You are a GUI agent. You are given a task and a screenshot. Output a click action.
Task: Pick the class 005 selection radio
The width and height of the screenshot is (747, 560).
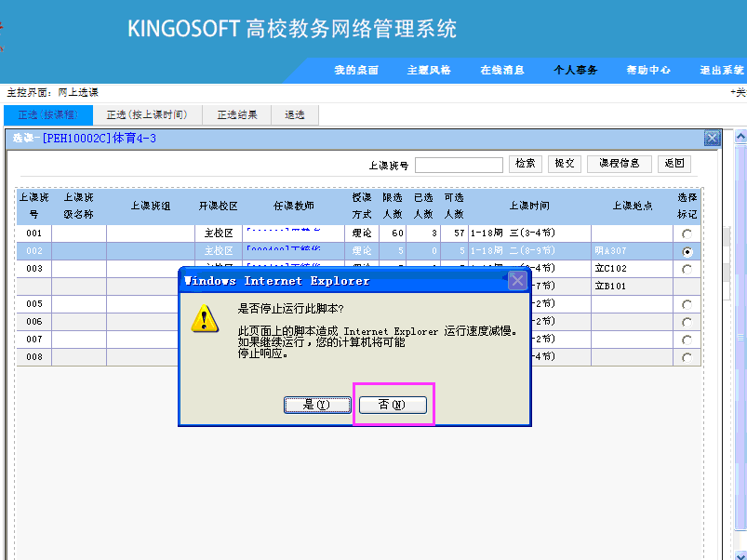[x=687, y=304]
